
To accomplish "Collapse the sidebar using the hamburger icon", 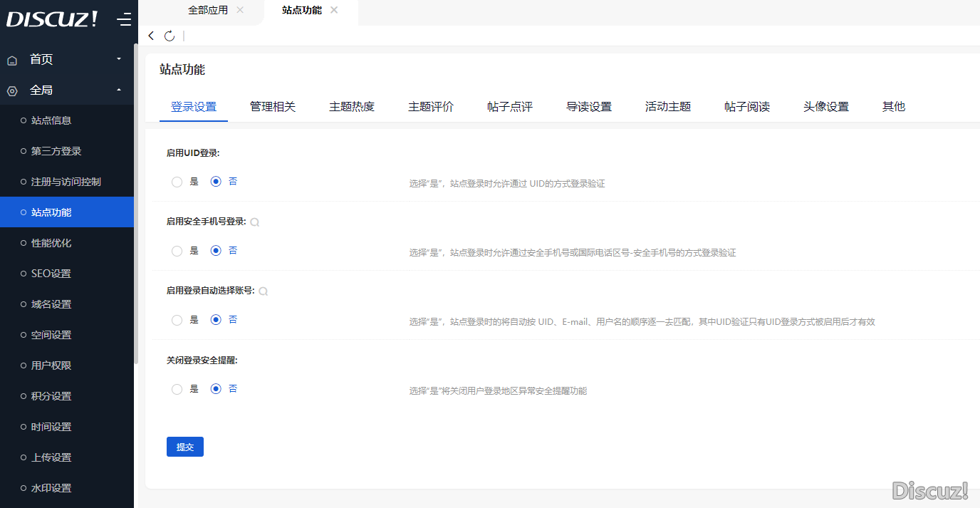I will (124, 19).
